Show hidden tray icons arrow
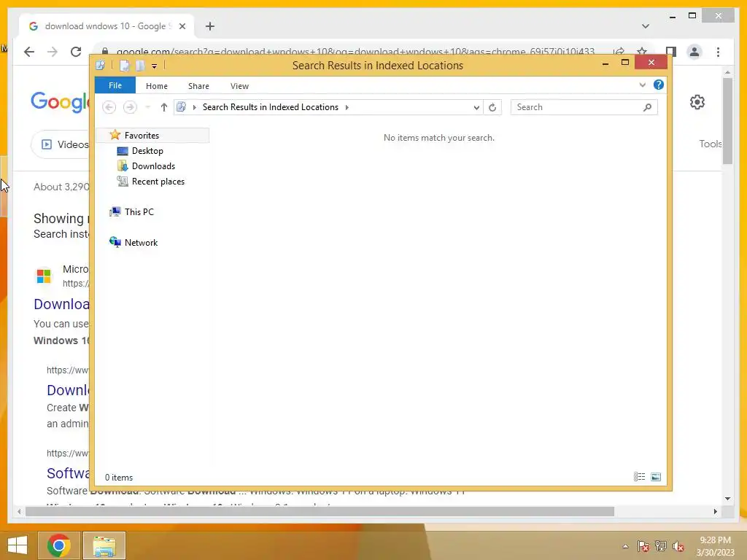The image size is (747, 560). [625, 546]
